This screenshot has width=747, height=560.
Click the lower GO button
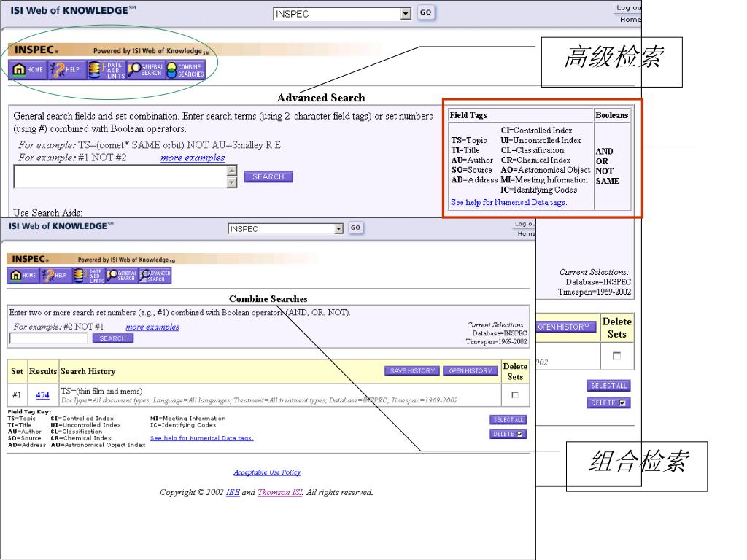tap(355, 227)
